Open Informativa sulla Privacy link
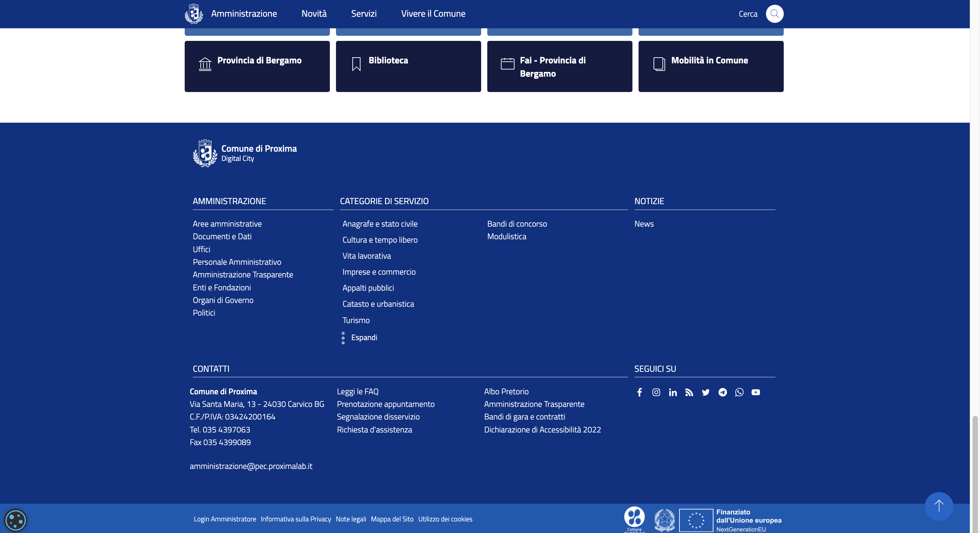 (295, 519)
